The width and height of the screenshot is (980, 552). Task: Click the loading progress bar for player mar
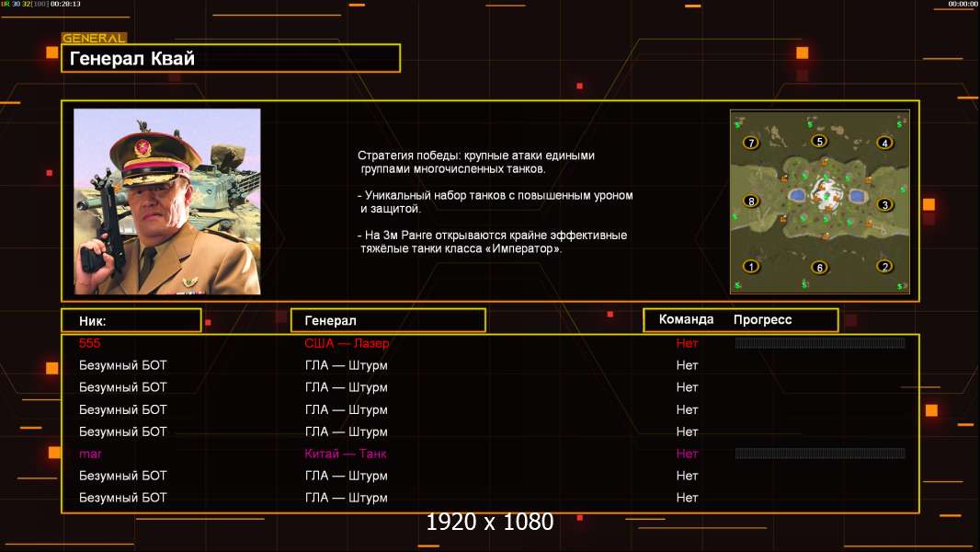tap(820, 454)
